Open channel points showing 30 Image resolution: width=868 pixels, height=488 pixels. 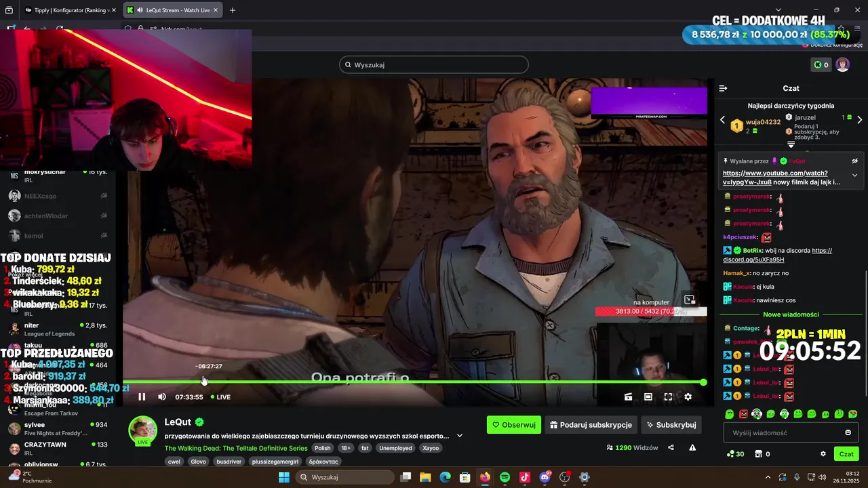pyautogui.click(x=735, y=454)
